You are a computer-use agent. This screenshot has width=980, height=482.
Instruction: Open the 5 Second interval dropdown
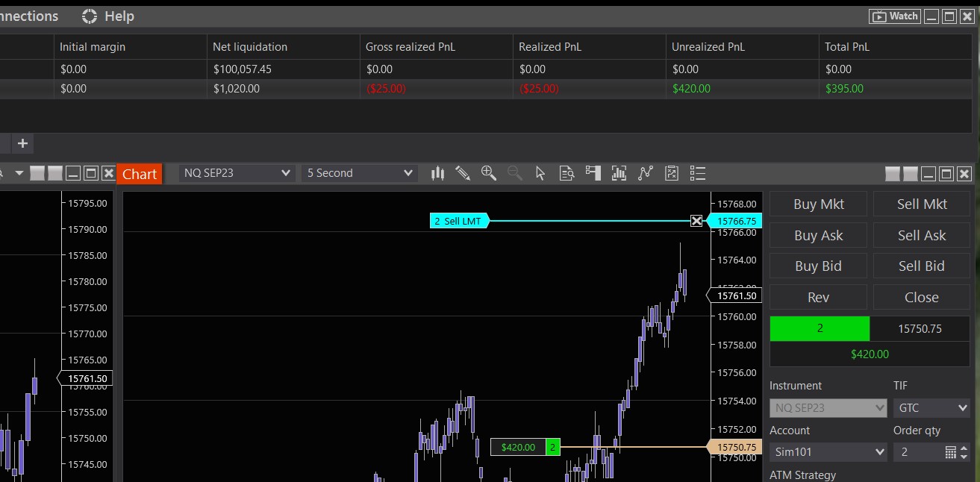[x=360, y=173]
